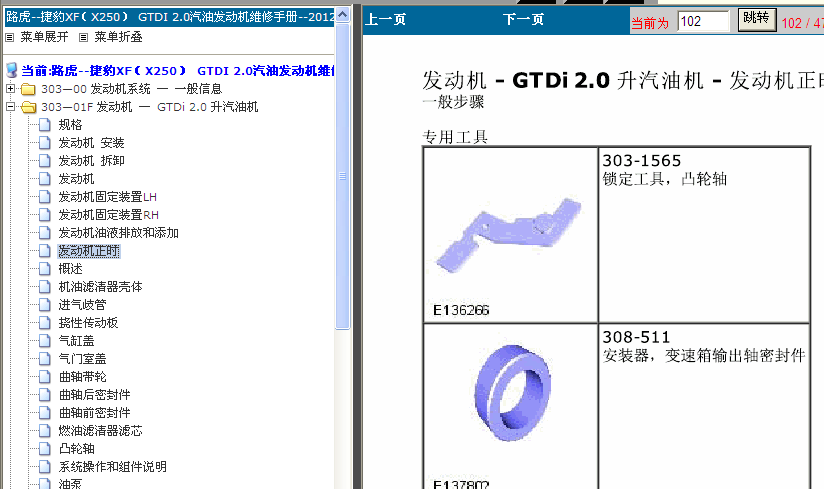Click the 303-01F open folder icon

[28, 107]
